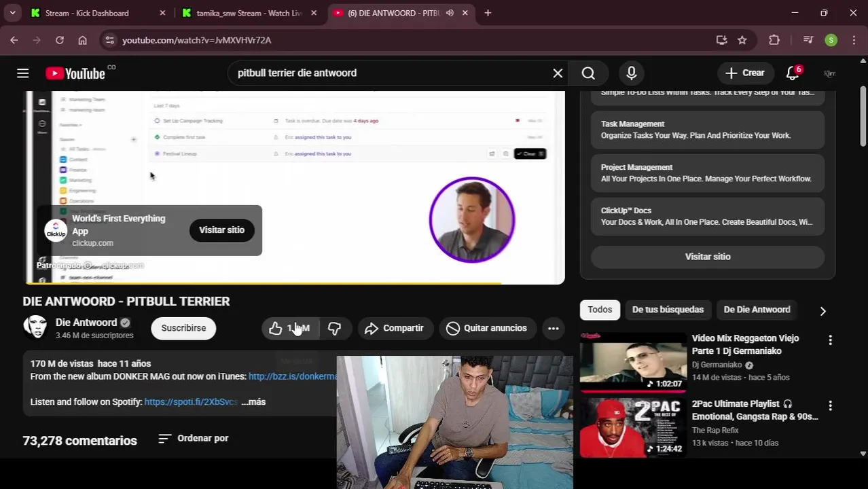Click the Compartir button
Image resolution: width=868 pixels, height=489 pixels.
pos(395,328)
